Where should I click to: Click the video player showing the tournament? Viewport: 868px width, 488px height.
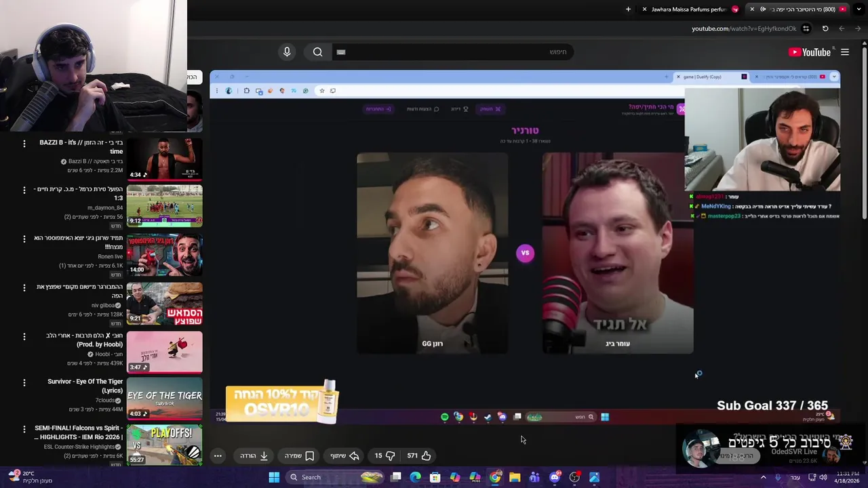(x=525, y=247)
